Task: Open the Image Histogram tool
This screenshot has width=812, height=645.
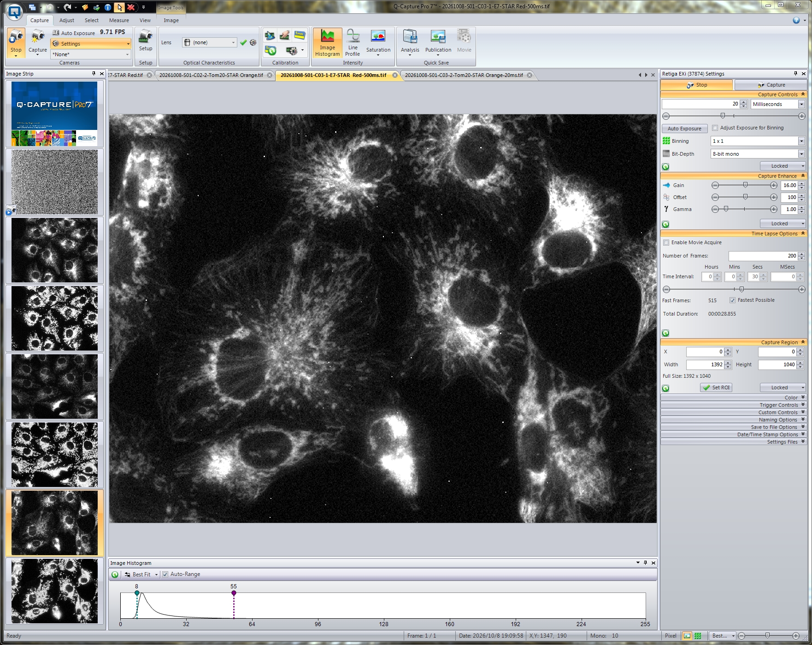Action: [327, 42]
